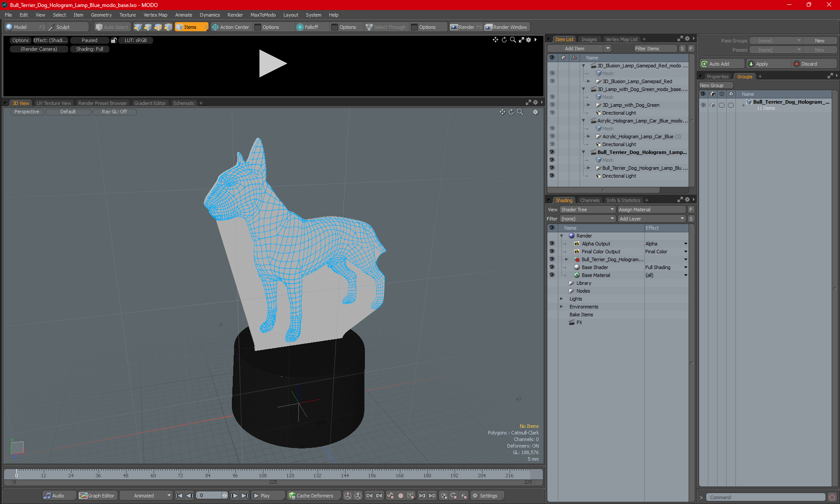The image size is (840, 504).
Task: Select Vertices selection mode icon
Action: 138,27
